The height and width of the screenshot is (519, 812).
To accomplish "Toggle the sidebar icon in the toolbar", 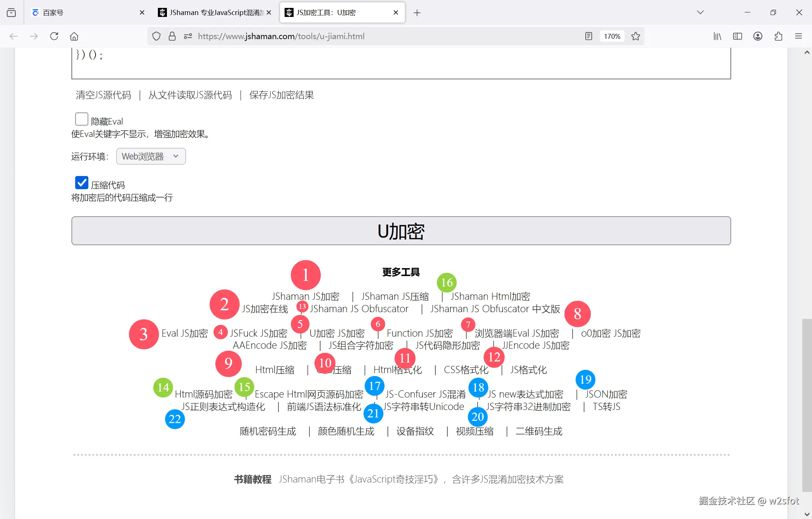I will click(738, 36).
